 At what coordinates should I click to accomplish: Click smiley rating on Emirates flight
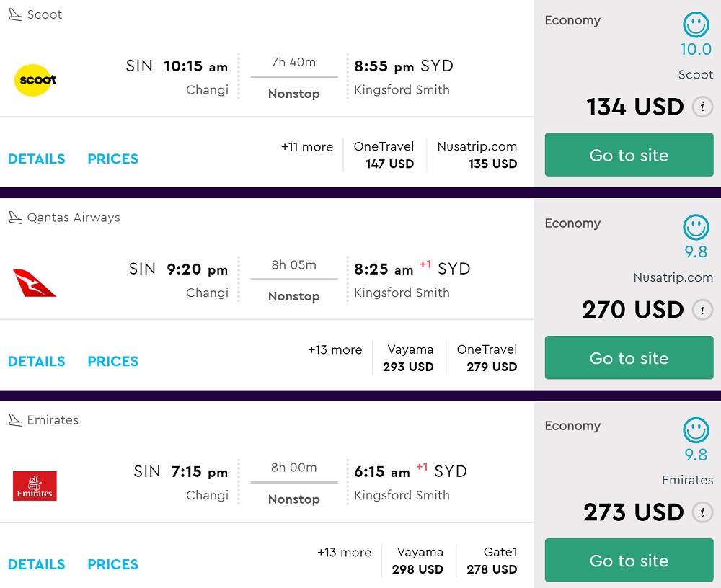[x=696, y=431]
